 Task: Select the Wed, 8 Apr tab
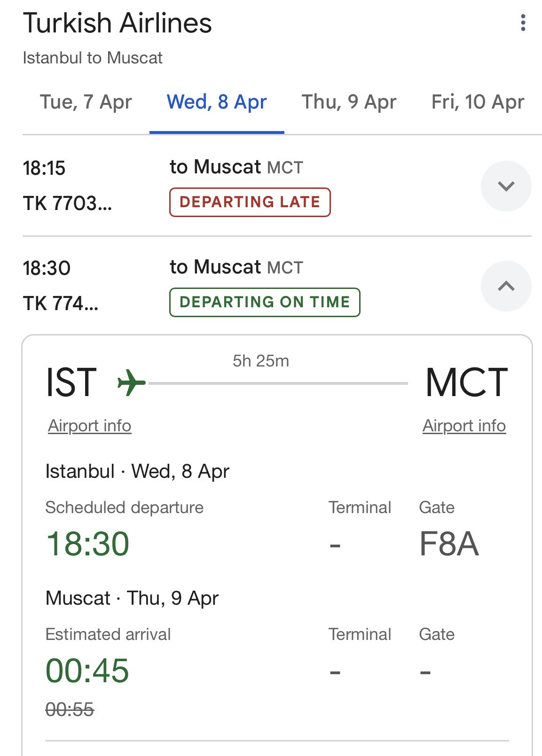click(x=217, y=102)
